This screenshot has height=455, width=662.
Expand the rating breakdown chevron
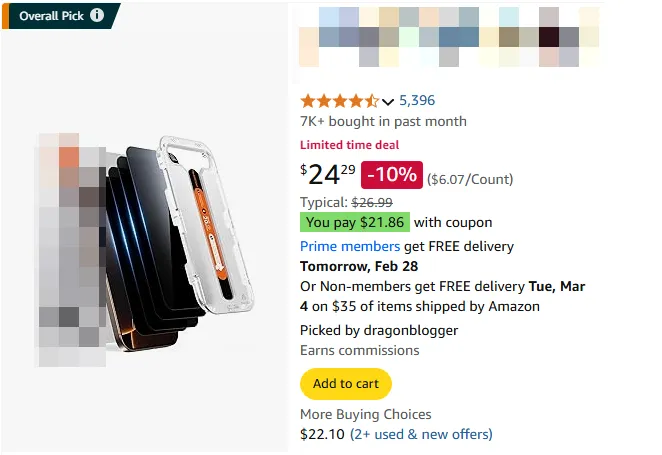388,101
